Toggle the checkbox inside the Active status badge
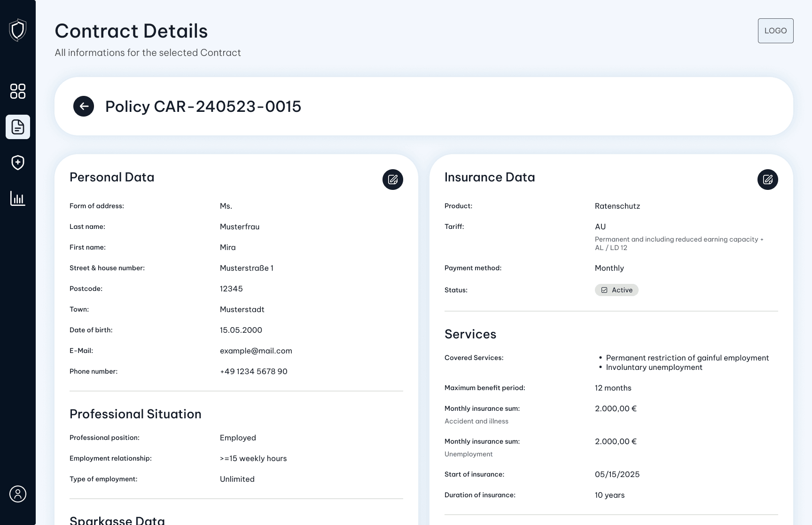 604,290
